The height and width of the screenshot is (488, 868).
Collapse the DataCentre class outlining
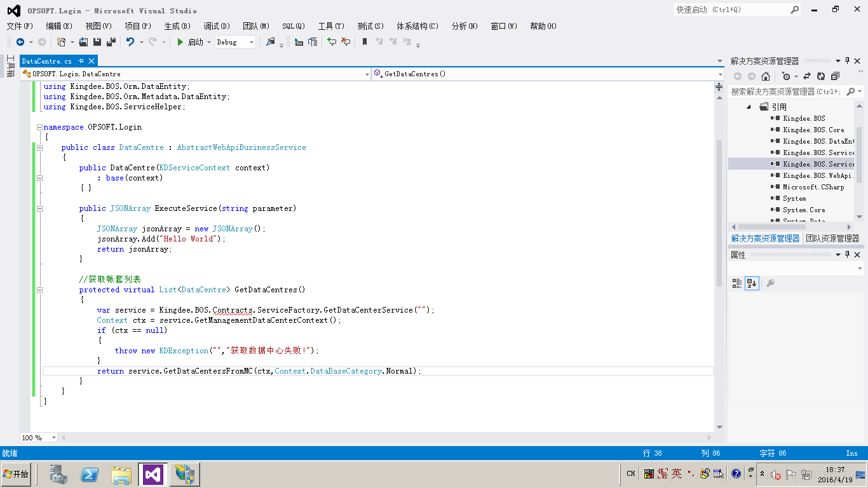tap(39, 147)
